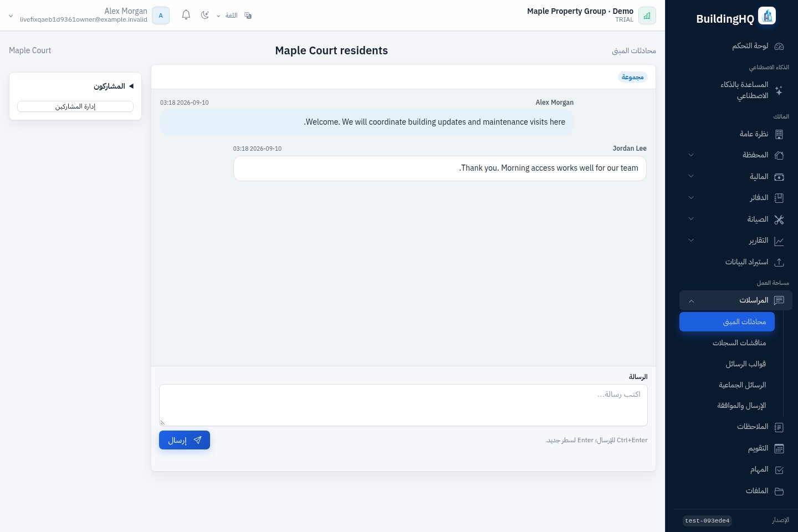Screen dimensions: 798x532
Task: Click the المهام tasks checkbox icon
Action: 779,470
